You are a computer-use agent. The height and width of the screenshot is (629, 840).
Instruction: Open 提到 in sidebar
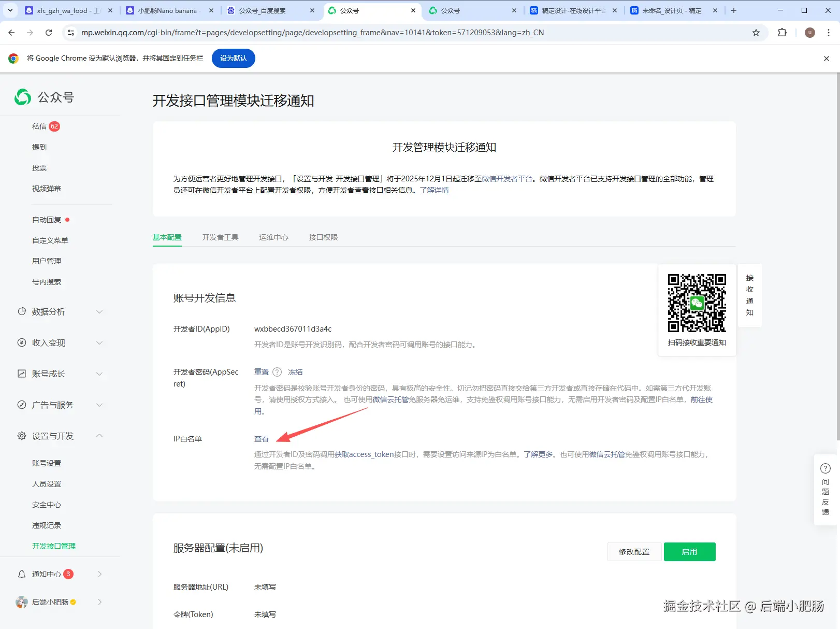39,147
